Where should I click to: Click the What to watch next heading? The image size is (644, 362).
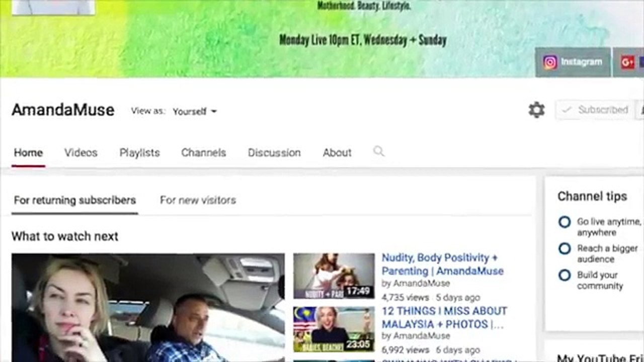tap(65, 236)
